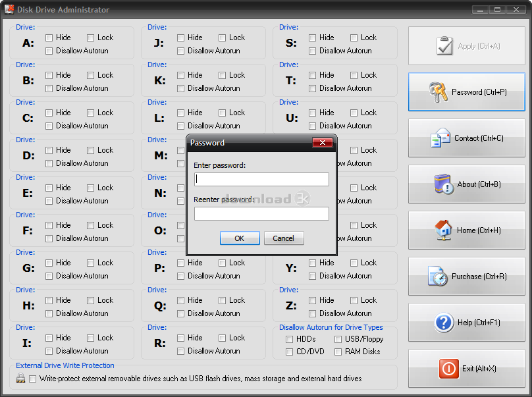Open Password (Ctrl+P) button label
Viewport: 532px width, 397px height.
[x=479, y=92]
